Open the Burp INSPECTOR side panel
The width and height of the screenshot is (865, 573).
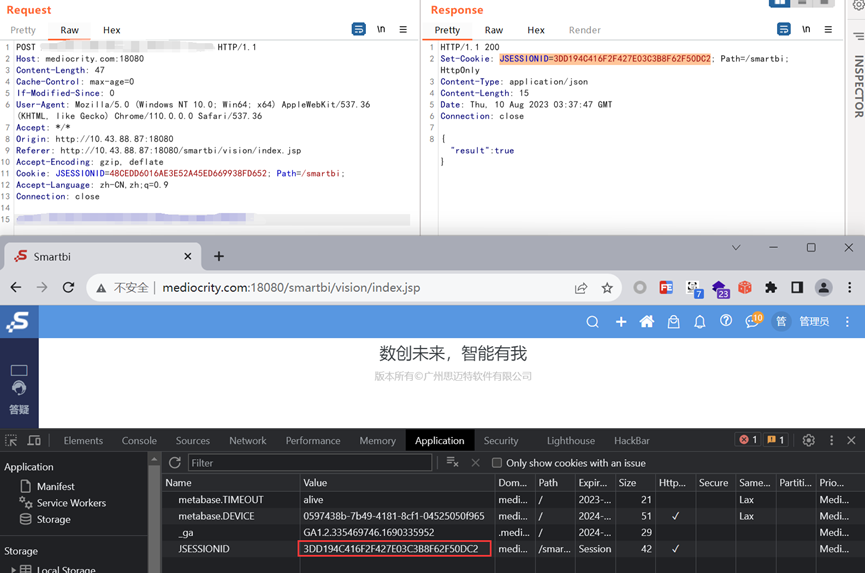click(858, 85)
